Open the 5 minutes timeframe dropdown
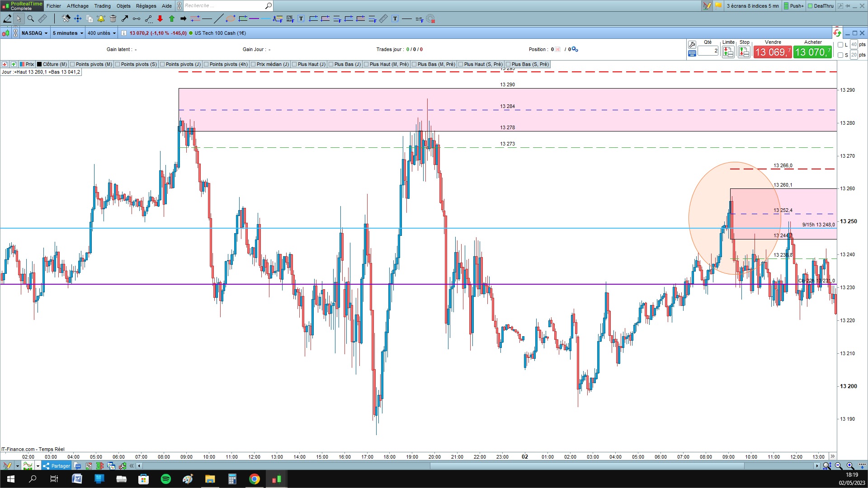This screenshot has height=488, width=868. click(x=68, y=33)
